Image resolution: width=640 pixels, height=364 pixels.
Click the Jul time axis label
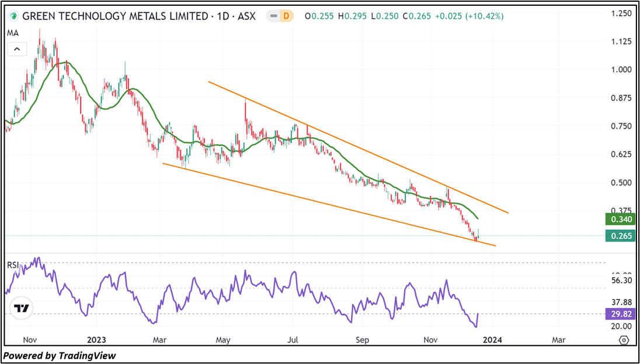coord(293,340)
